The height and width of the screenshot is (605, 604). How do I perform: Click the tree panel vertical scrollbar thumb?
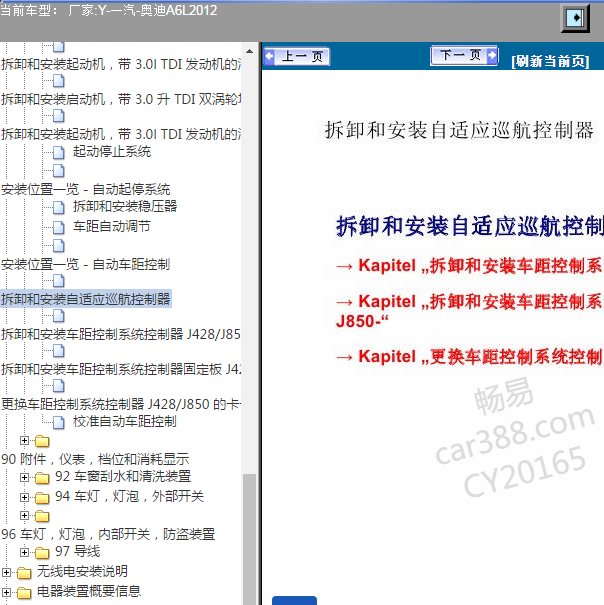(249, 539)
